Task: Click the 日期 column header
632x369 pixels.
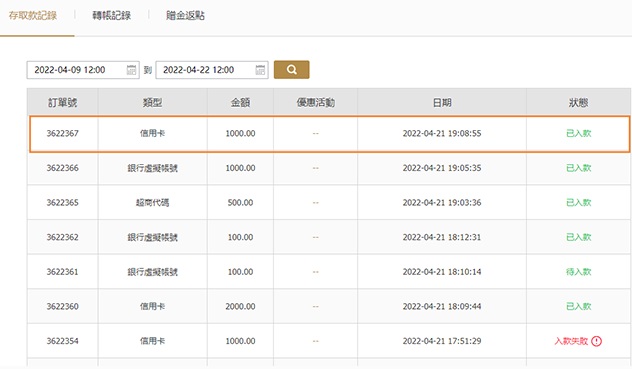Action: (442, 103)
